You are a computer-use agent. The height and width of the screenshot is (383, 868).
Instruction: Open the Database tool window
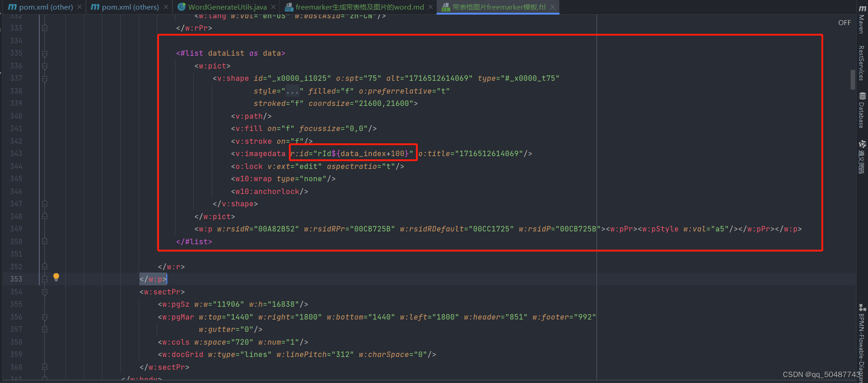point(862,110)
